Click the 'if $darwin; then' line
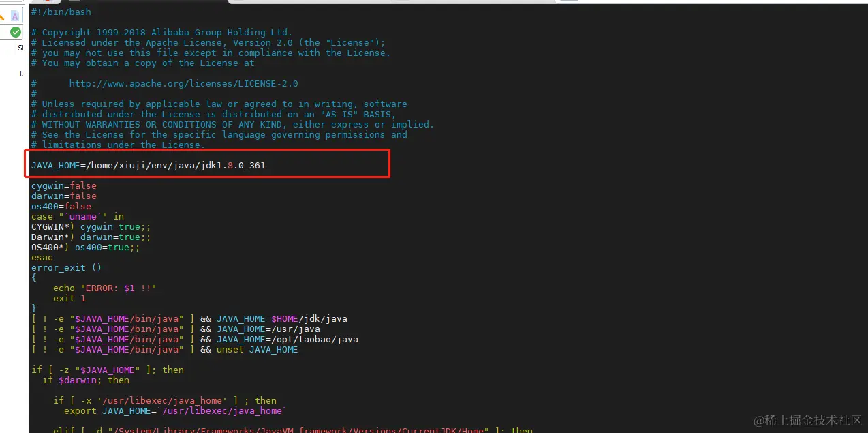 86,380
